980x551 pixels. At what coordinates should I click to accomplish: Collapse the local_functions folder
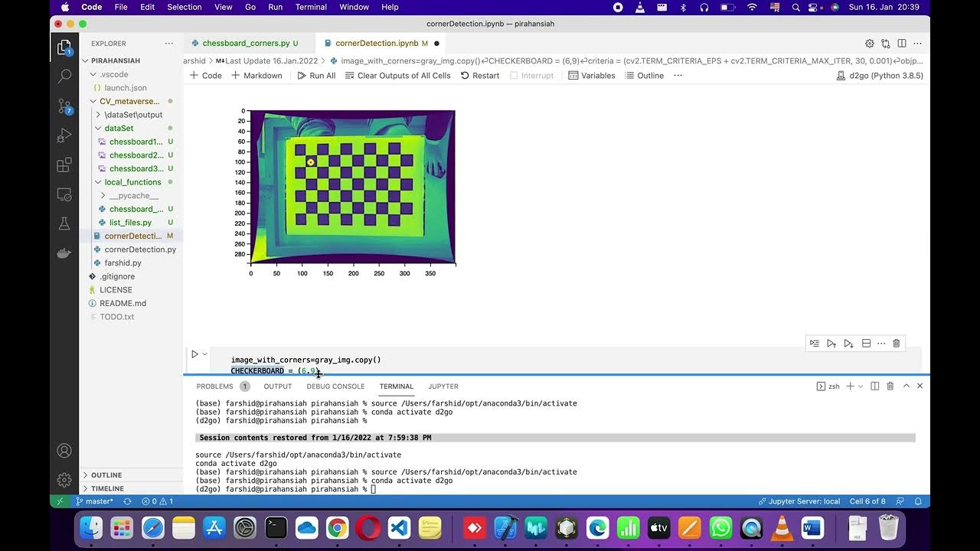click(x=132, y=182)
